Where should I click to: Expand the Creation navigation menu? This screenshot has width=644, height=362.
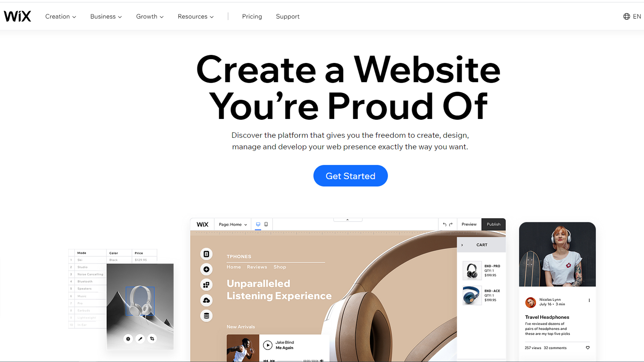coord(60,16)
